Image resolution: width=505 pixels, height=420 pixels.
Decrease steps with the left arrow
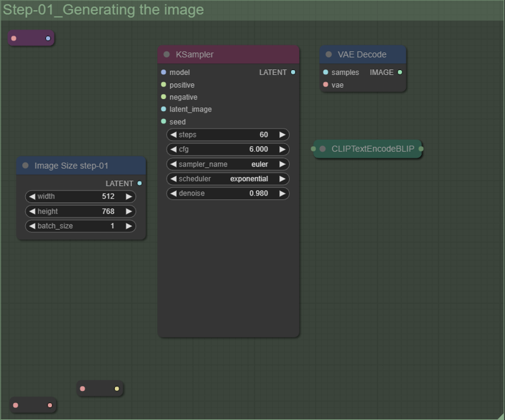click(173, 134)
